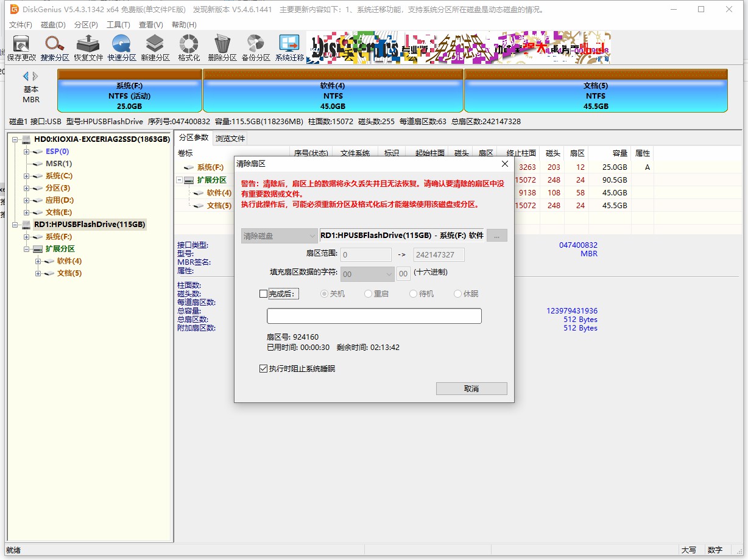Screen dimensions: 748x560
Task: Open the 文件(F) menu
Action: (21, 25)
